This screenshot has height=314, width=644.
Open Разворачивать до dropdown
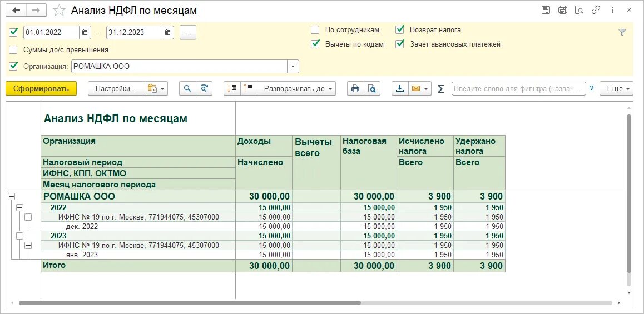[x=296, y=89]
